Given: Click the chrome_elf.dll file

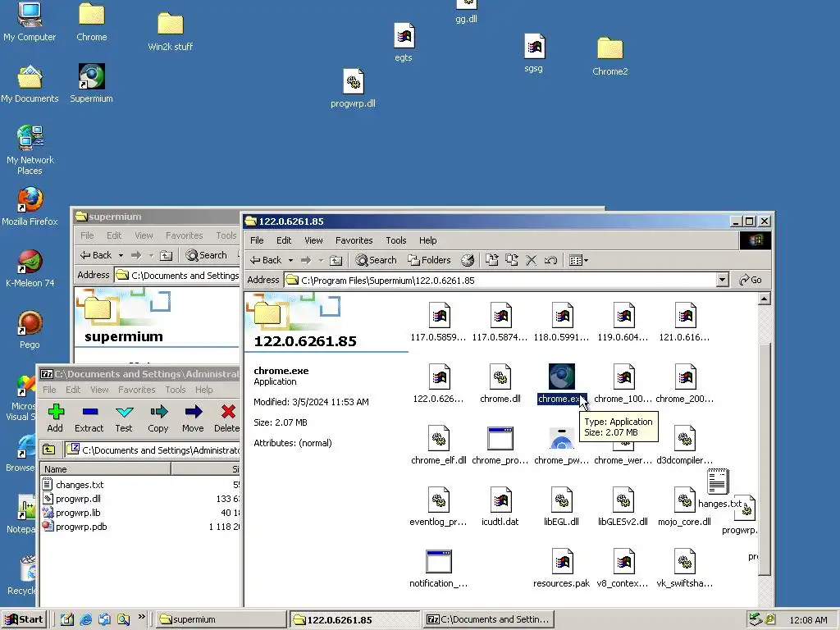Looking at the screenshot, I should pos(439,438).
